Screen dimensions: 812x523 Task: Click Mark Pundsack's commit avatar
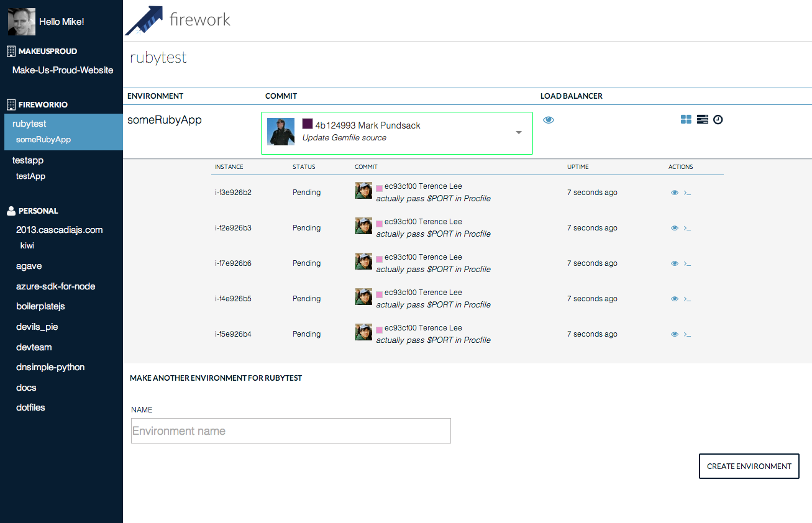281,132
